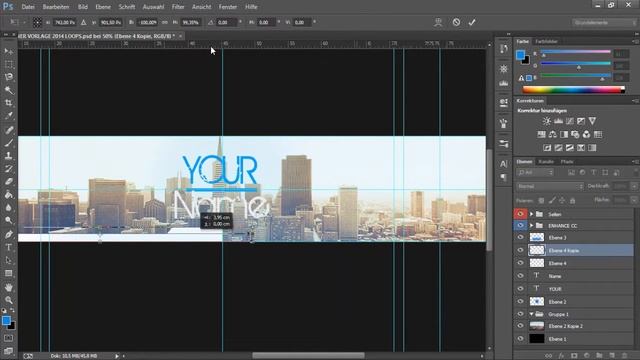This screenshot has height=360, width=640.
Task: Select the Healing Brush tool
Action: pos(9,130)
